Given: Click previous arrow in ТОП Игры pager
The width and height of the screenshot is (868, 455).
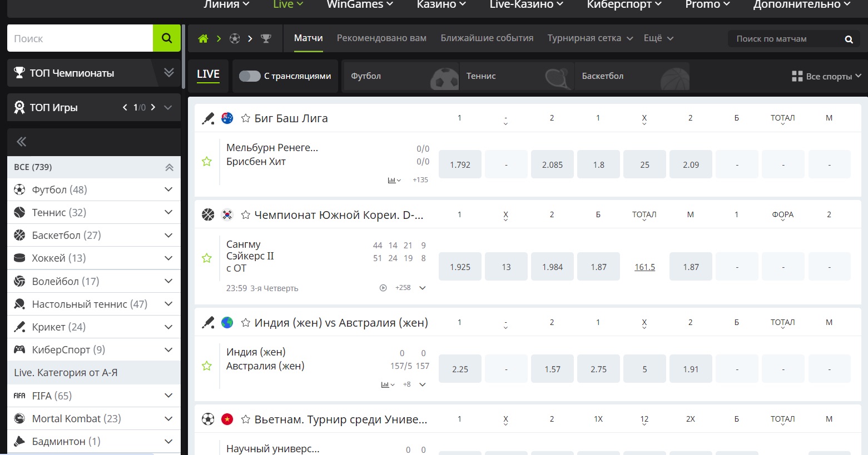Looking at the screenshot, I should [x=125, y=107].
